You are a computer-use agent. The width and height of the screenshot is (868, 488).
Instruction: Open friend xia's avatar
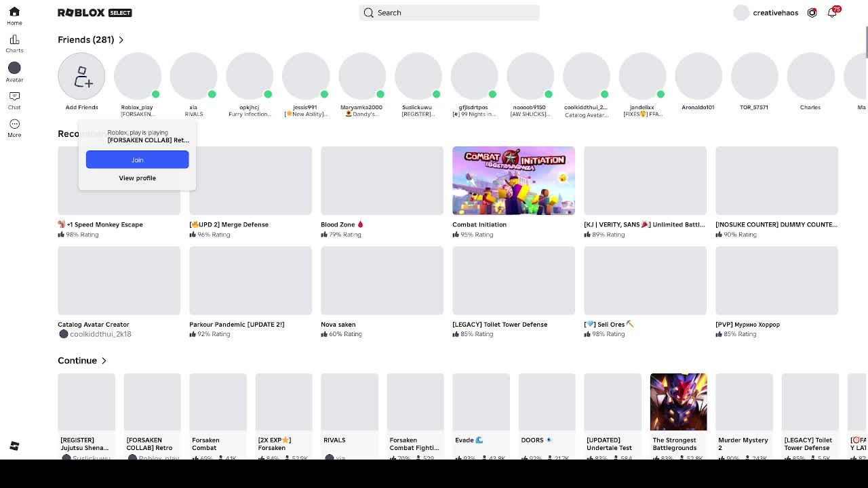[x=193, y=76]
